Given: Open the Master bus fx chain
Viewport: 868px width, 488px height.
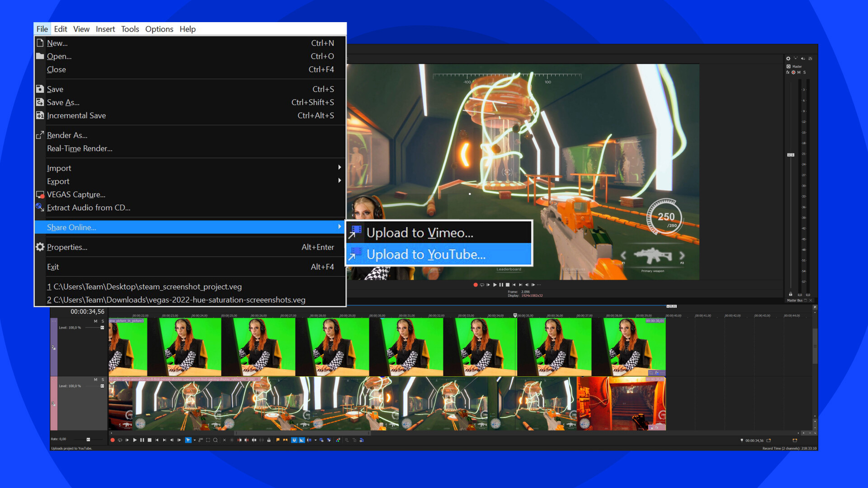Looking at the screenshot, I should 788,72.
